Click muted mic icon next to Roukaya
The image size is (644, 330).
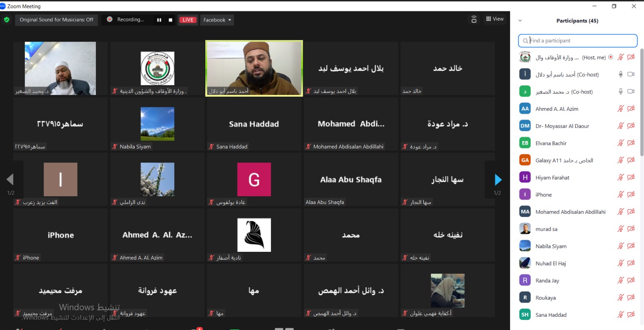(x=620, y=298)
